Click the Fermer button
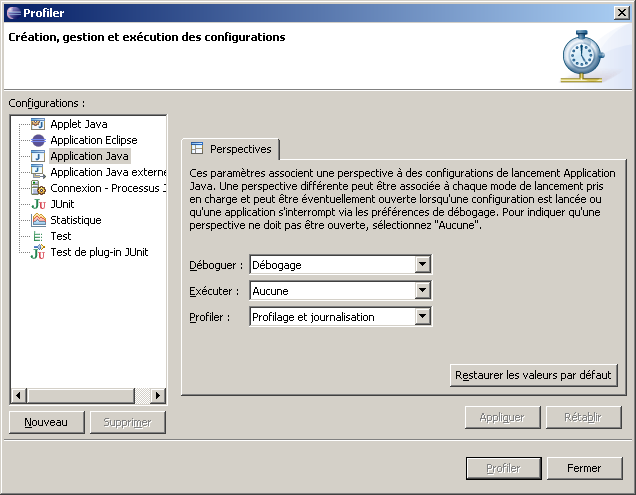This screenshot has width=636, height=495. click(583, 468)
